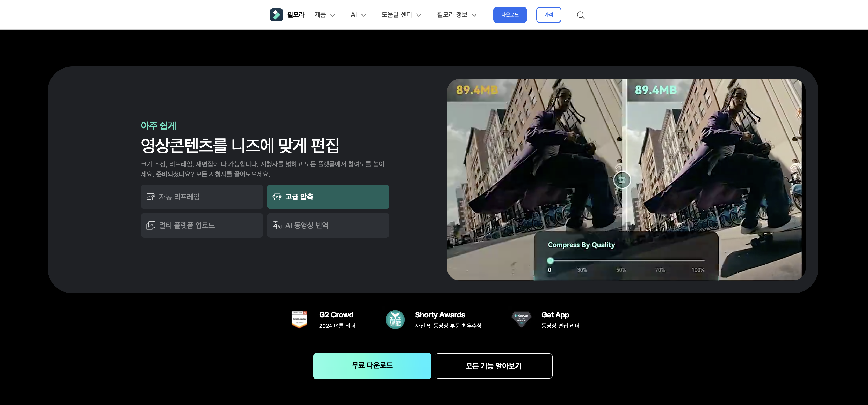Viewport: 868px width, 405px height.
Task: Select the 가격 menu option
Action: click(x=548, y=14)
